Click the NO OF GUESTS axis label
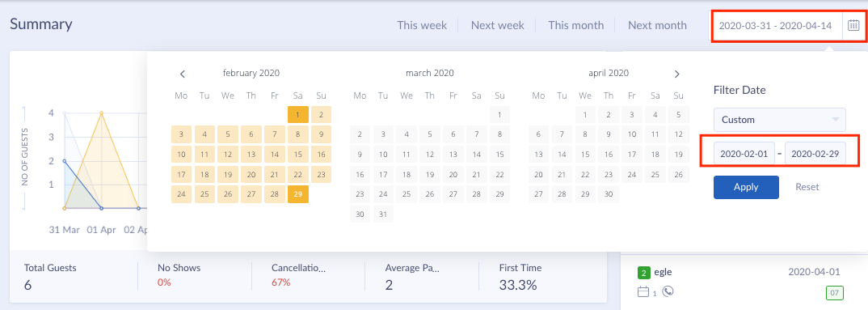 point(25,158)
